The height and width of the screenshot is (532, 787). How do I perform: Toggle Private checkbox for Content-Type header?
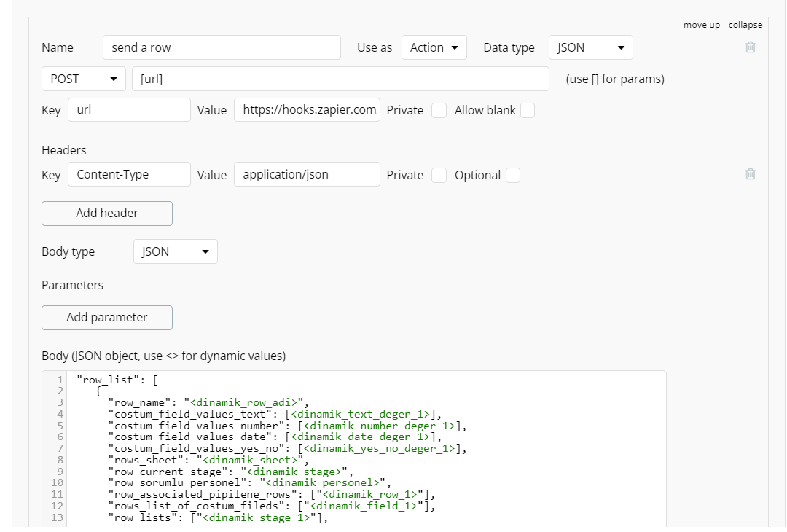[x=439, y=175]
